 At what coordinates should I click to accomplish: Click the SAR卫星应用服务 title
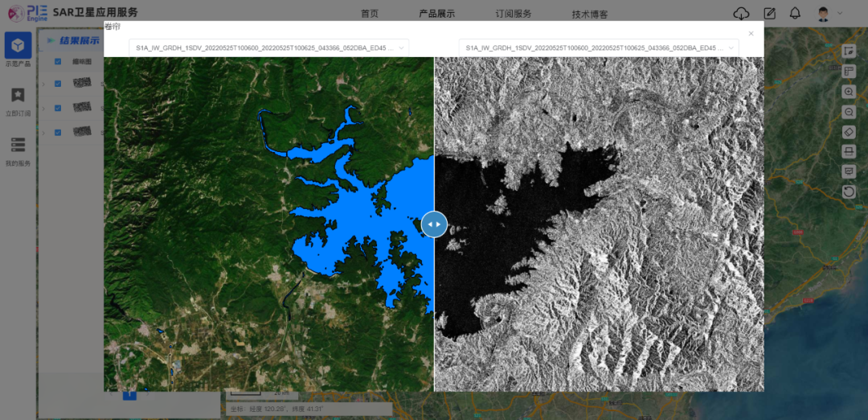point(95,12)
